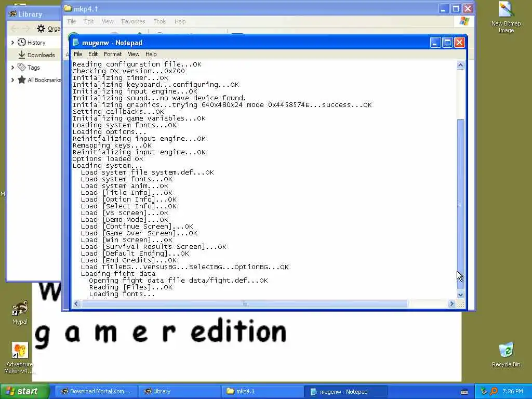
Task: Click the Library window title icon
Action: coord(13,14)
